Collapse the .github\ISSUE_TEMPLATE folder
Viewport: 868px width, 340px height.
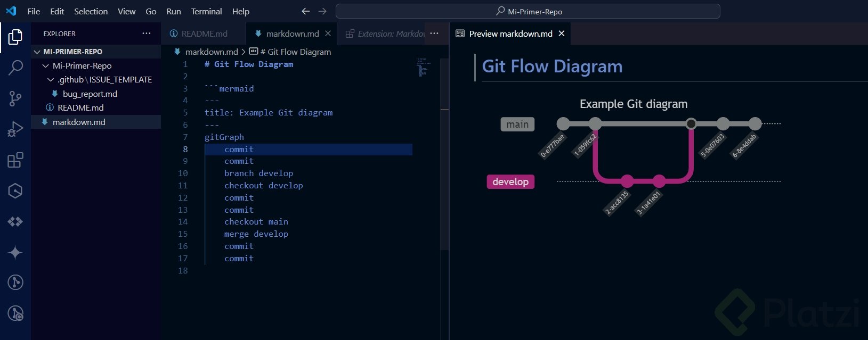(51, 80)
